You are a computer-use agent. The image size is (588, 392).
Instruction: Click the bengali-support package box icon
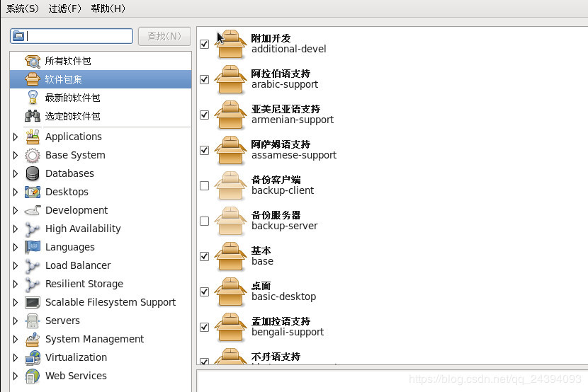click(230, 327)
